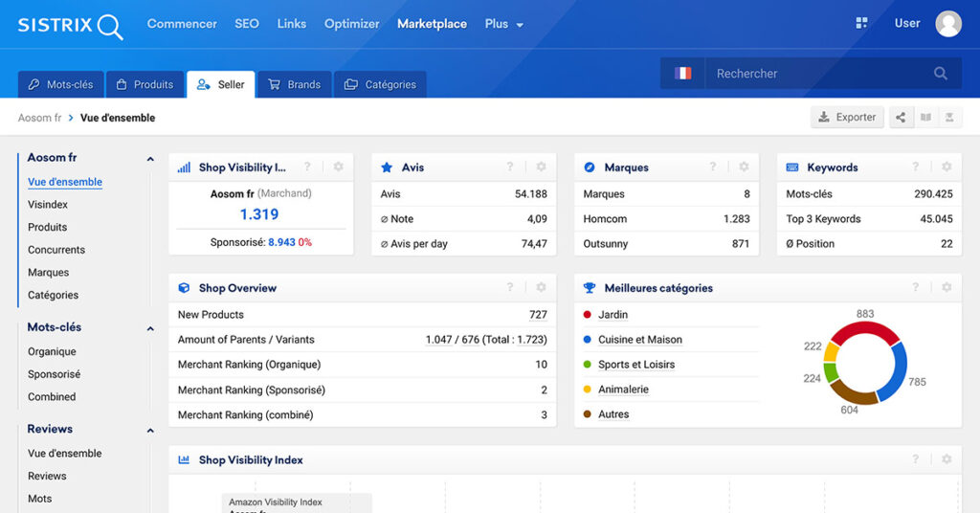980x513 pixels.
Task: Collapse the Mots-clés sidebar section
Action: (x=150, y=328)
